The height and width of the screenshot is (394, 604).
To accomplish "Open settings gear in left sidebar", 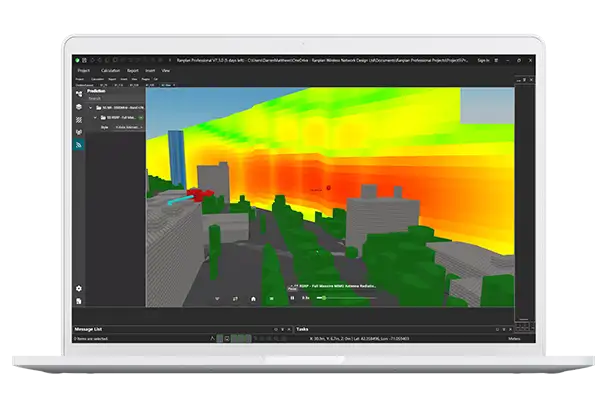I will (x=79, y=288).
